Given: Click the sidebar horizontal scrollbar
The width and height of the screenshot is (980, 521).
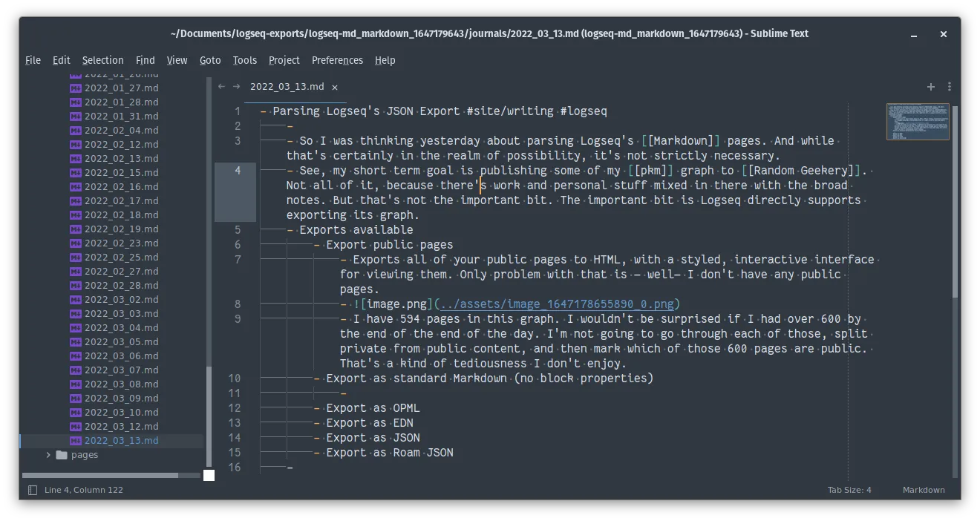Looking at the screenshot, I should tap(100, 475).
